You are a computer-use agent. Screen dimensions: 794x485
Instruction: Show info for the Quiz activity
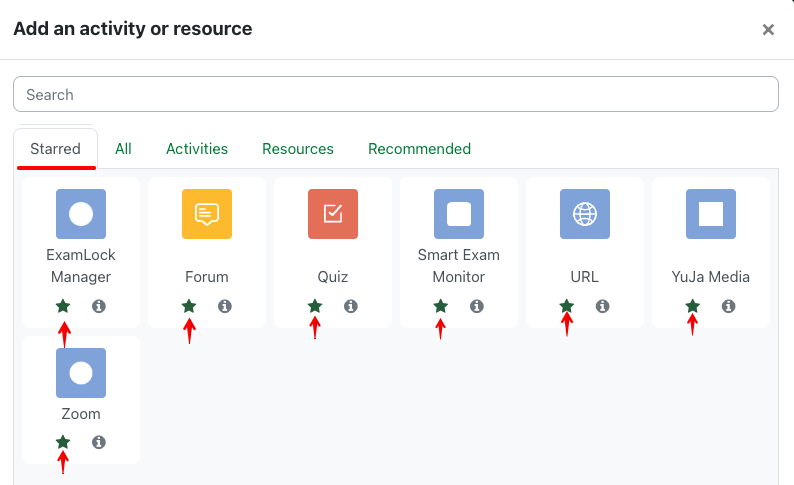pos(350,306)
